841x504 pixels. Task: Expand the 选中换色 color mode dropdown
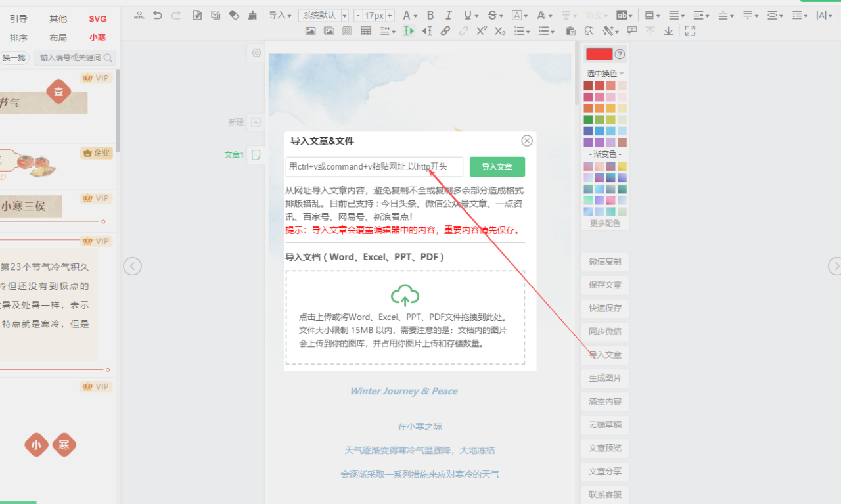click(x=605, y=73)
